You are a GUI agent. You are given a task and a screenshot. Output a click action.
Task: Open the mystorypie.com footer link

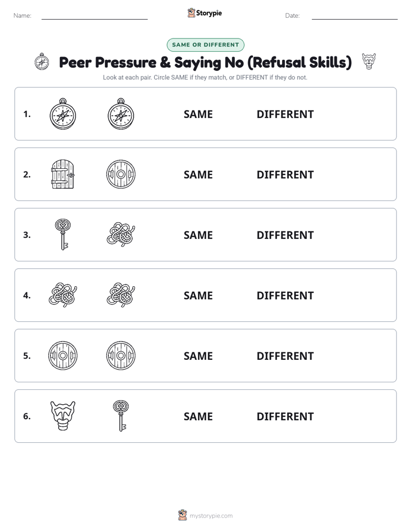click(211, 516)
